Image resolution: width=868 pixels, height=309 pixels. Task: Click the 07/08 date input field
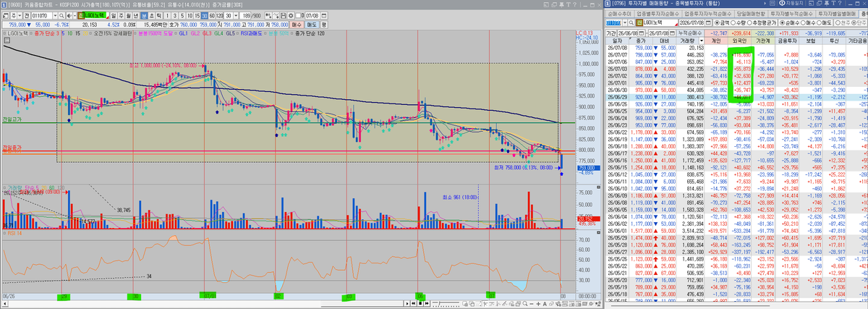pyautogui.click(x=312, y=15)
